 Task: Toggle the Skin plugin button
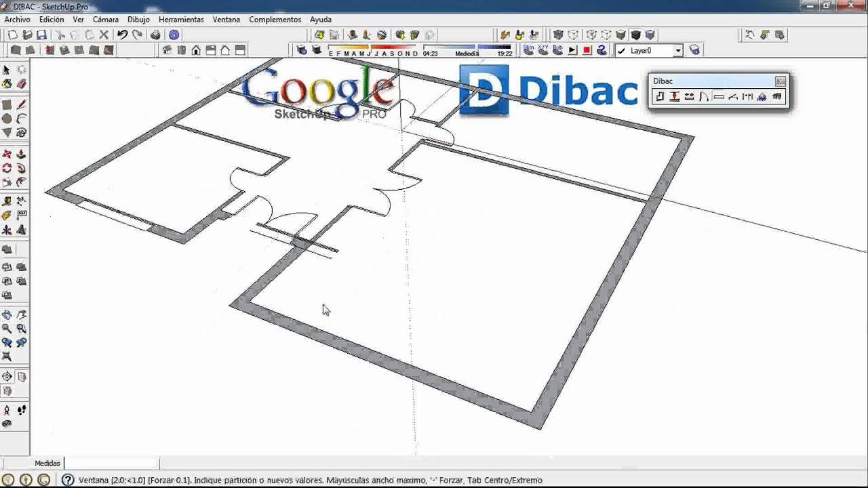click(x=528, y=50)
